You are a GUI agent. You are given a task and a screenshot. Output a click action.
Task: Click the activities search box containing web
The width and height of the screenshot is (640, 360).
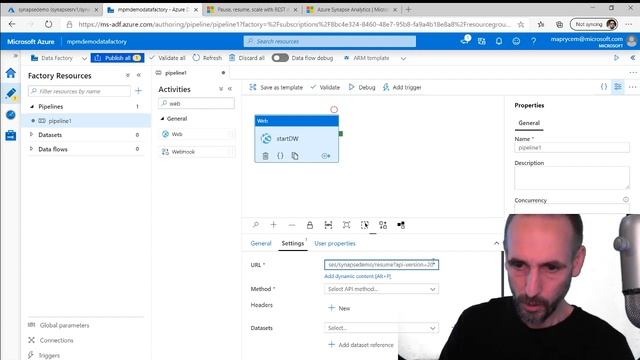196,103
